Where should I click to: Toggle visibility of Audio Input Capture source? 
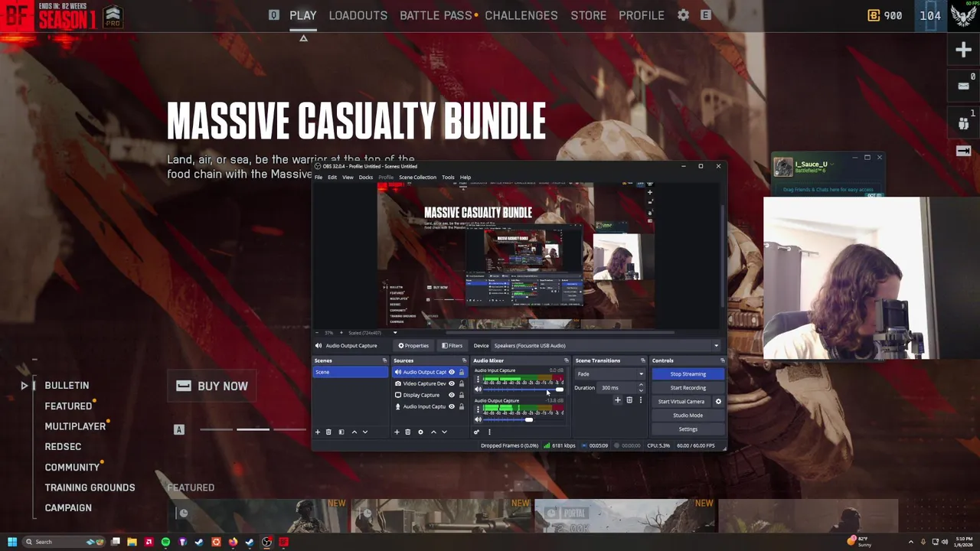[451, 407]
